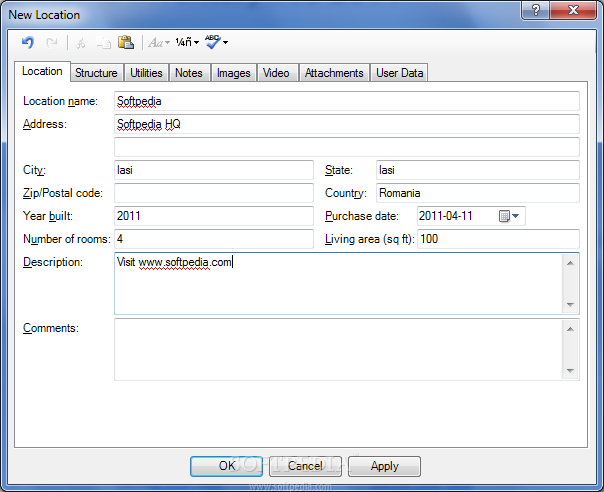Click the empty second Address line field
The image size is (604, 492).
[347, 147]
